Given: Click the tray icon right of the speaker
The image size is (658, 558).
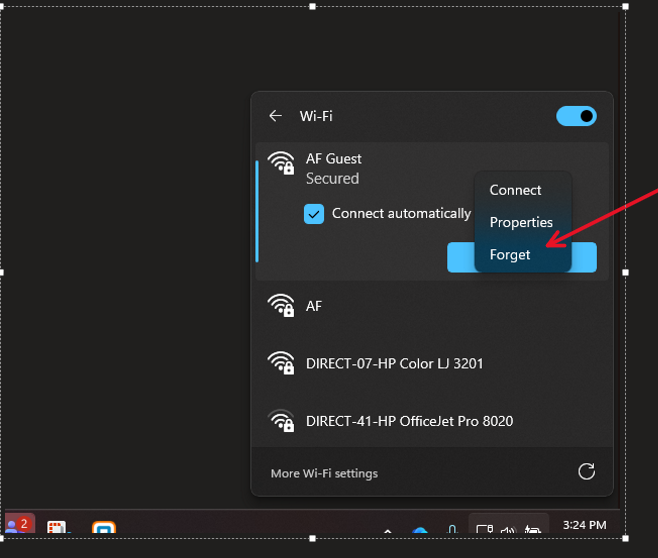Looking at the screenshot, I should coord(533,529).
